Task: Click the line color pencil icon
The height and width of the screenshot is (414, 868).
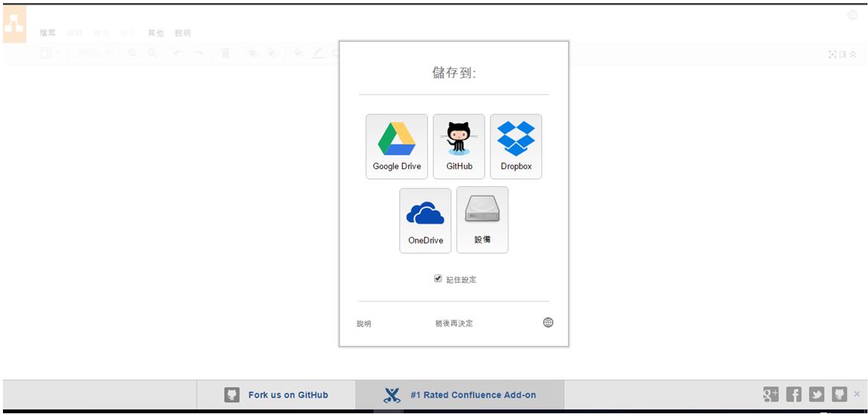Action: point(318,53)
